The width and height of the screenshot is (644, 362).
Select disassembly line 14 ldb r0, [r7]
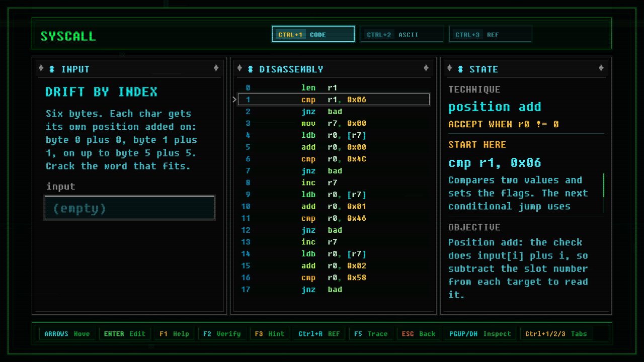(334, 254)
